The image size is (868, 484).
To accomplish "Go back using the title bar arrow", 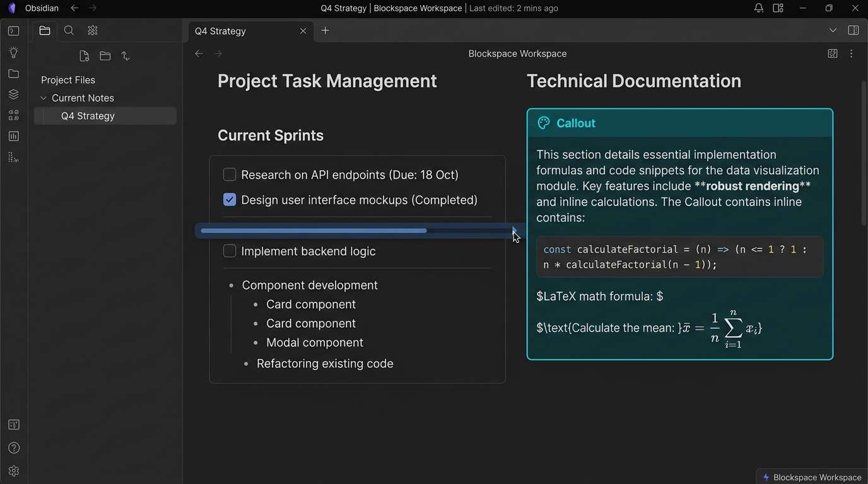I will click(74, 8).
